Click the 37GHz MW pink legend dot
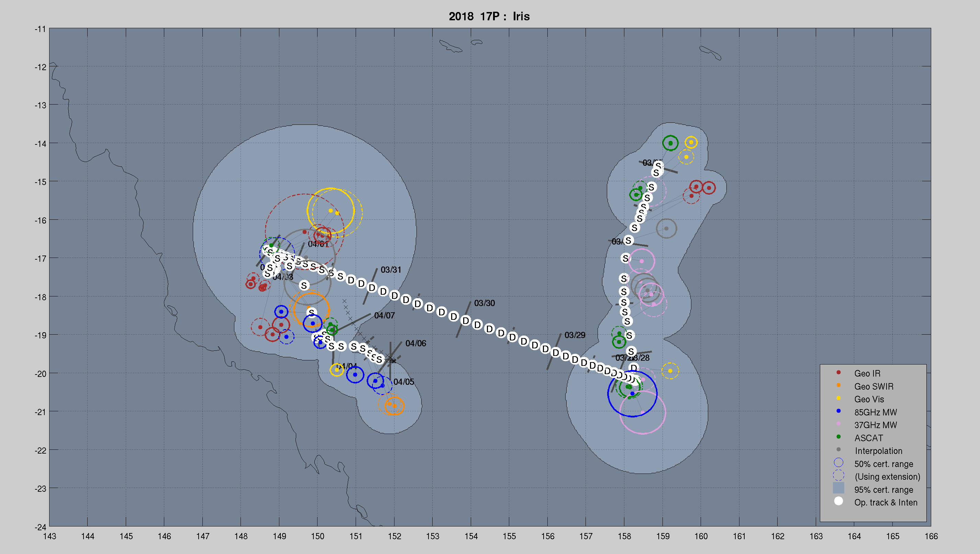Screen dimensions: 980x554 838,424
